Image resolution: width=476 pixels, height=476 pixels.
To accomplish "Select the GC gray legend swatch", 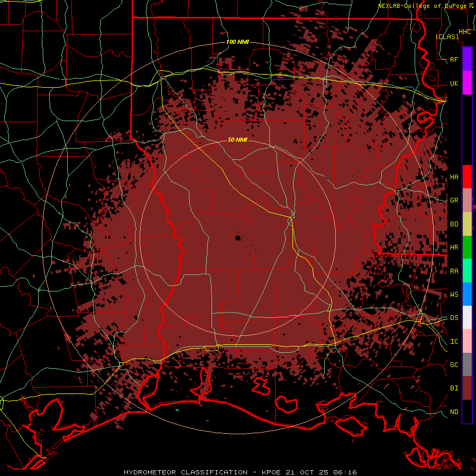I will point(467,364).
